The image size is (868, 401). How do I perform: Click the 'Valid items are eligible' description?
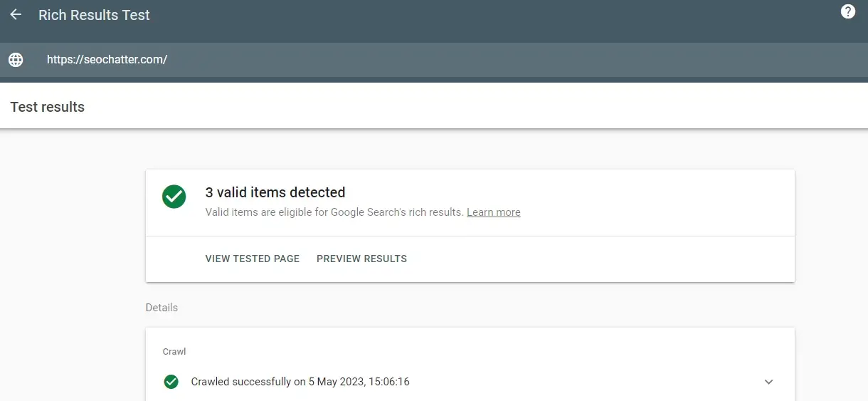[334, 212]
